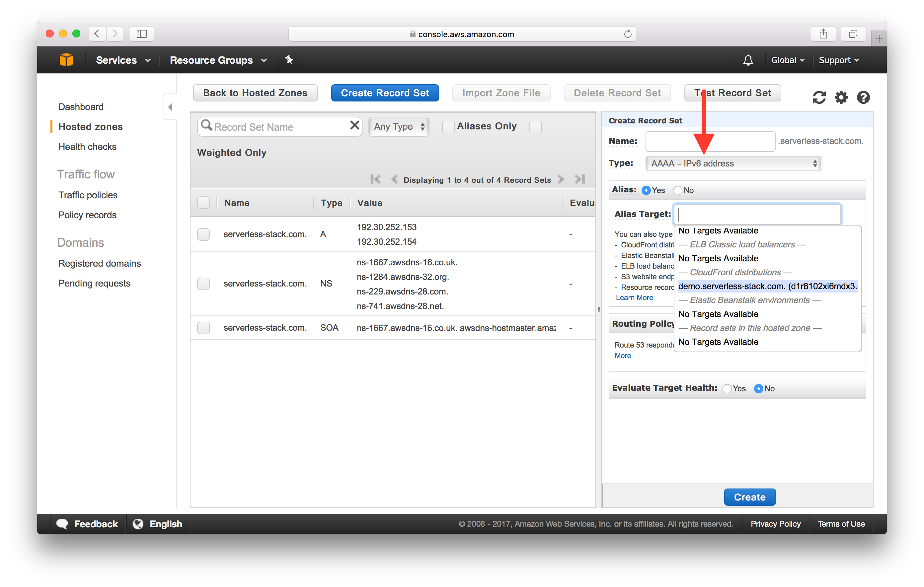Click the Back to Hosted Zones button
Screen dimensions: 924x587
tap(255, 94)
